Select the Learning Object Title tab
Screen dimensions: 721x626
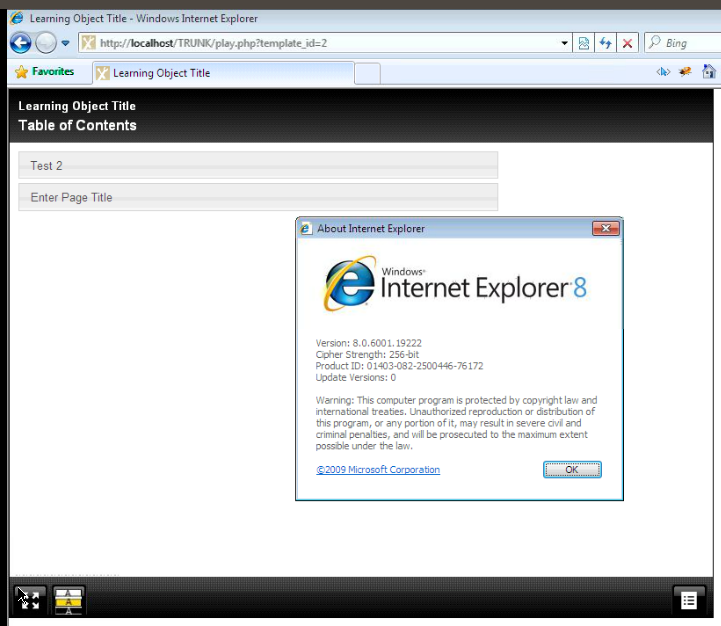[223, 73]
